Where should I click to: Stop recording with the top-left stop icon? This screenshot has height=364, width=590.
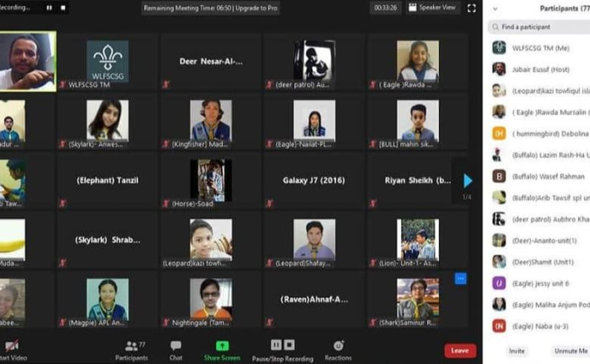(62, 8)
